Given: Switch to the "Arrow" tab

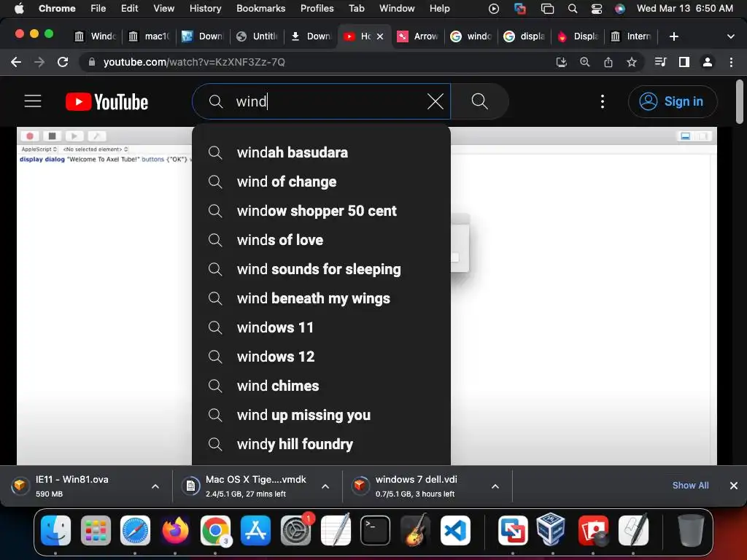Looking at the screenshot, I should point(418,36).
